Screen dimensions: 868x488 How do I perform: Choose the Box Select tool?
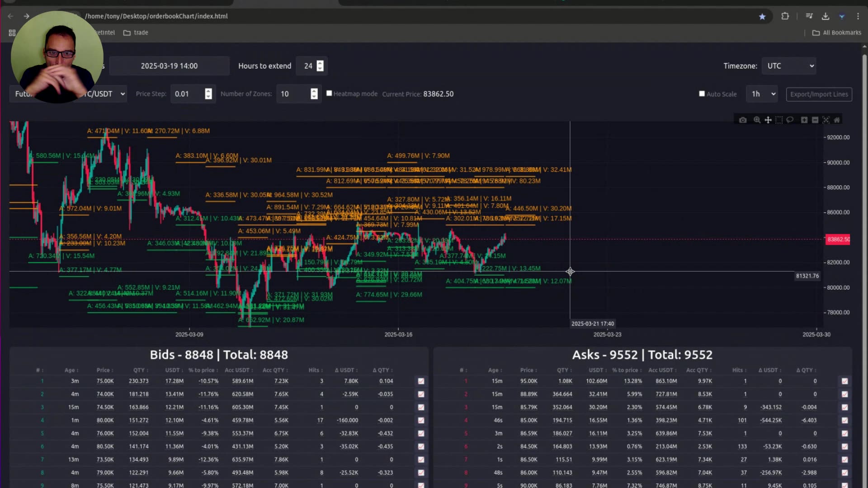click(779, 120)
